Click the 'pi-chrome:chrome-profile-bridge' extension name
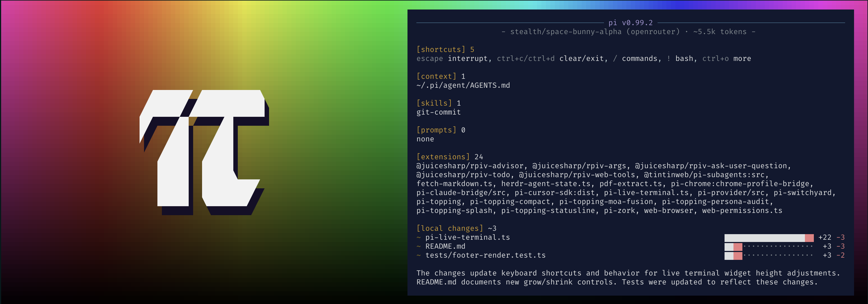This screenshot has width=868, height=304. pyautogui.click(x=740, y=184)
